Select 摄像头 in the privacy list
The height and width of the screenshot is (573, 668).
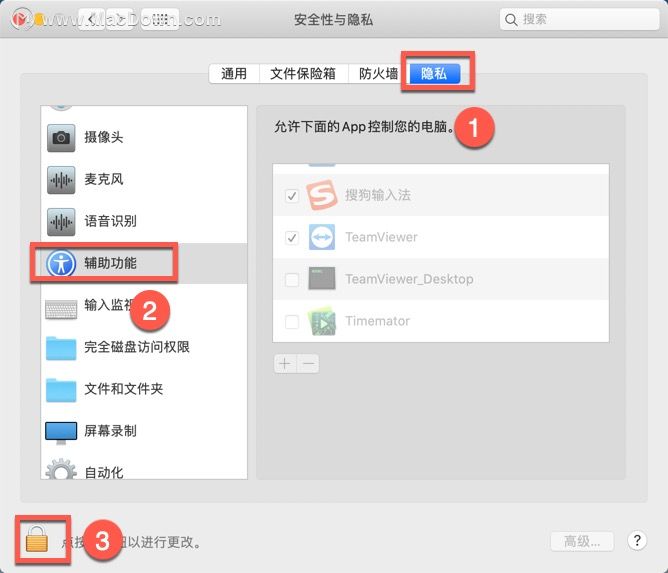click(144, 138)
